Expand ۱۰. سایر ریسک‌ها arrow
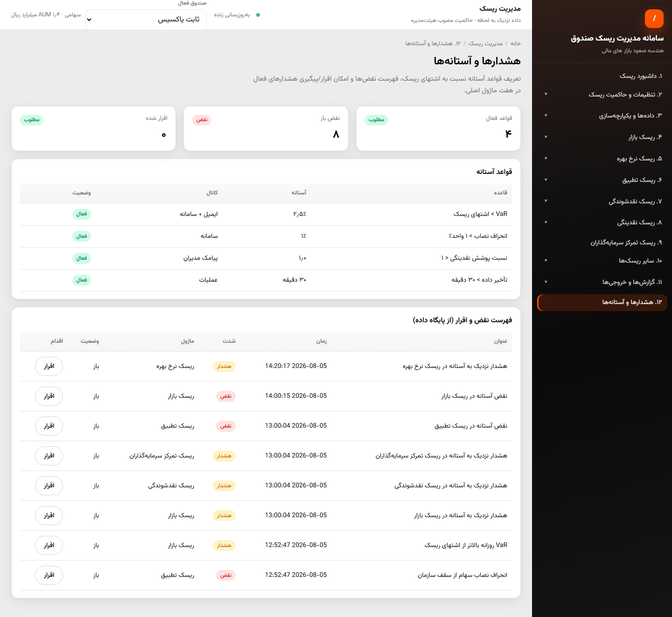The width and height of the screenshot is (672, 617). coord(546,261)
